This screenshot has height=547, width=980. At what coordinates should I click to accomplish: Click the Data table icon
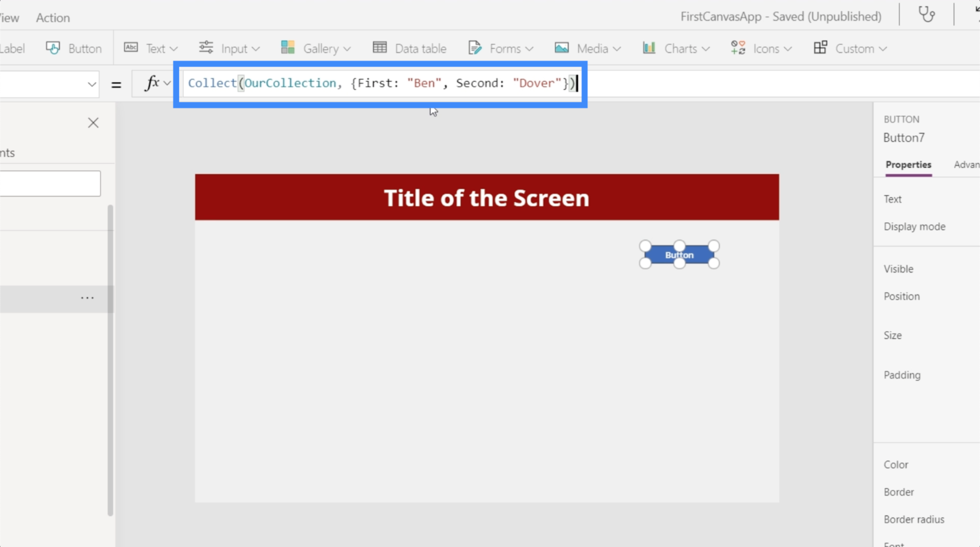(380, 48)
